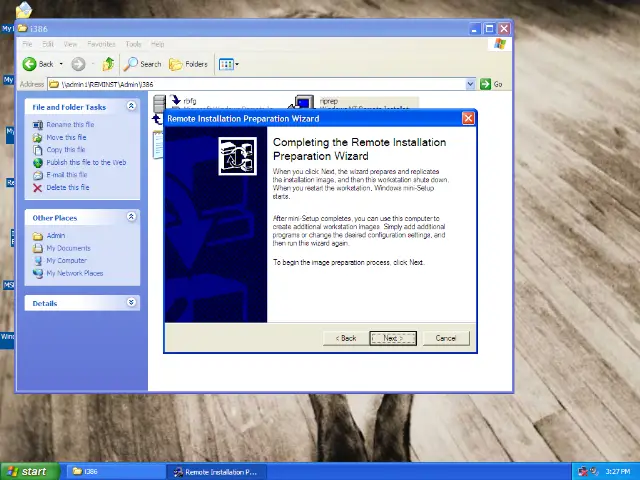Click the clock showing 3:27 PM
The image size is (640, 480).
(618, 472)
